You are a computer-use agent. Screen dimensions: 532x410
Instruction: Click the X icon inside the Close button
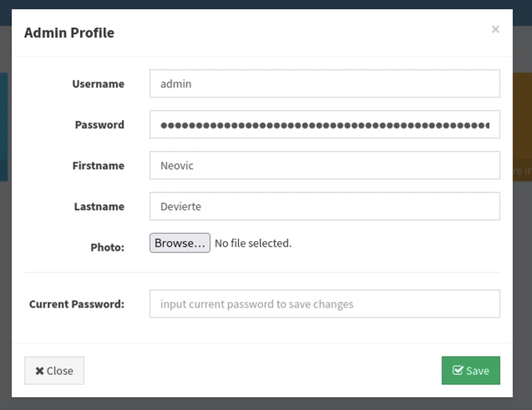click(x=39, y=371)
